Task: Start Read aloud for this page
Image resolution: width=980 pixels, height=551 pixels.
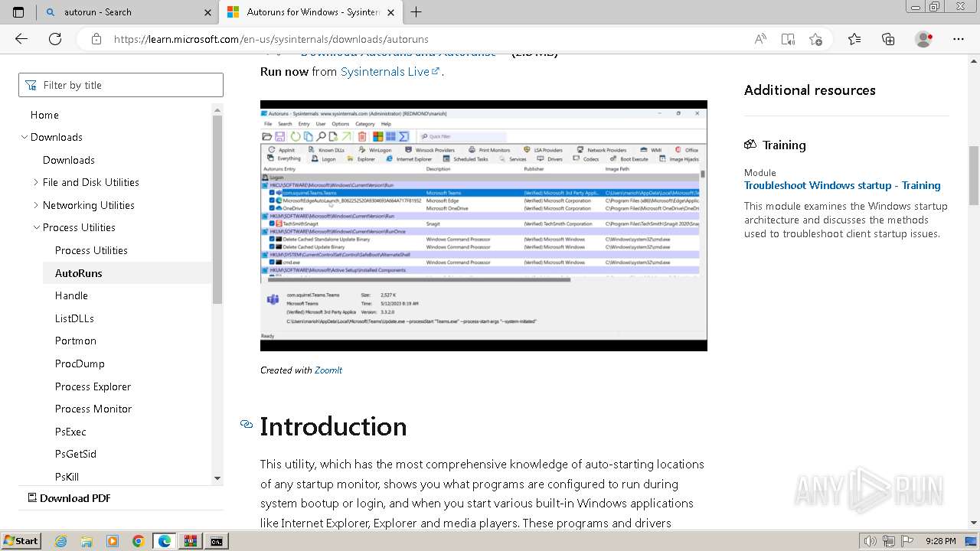Action: pos(760,39)
